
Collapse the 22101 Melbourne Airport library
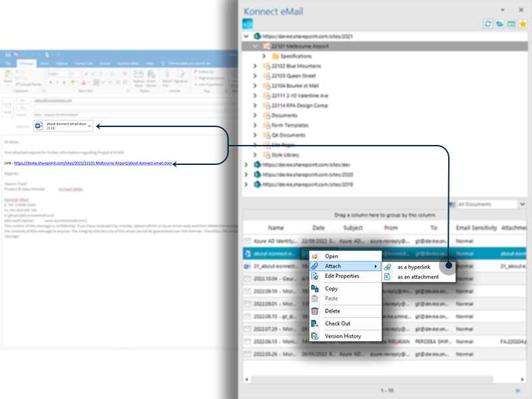click(255, 46)
